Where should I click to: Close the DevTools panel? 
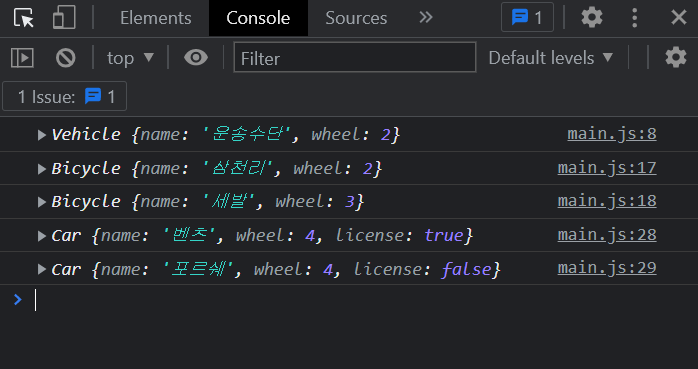coord(679,18)
